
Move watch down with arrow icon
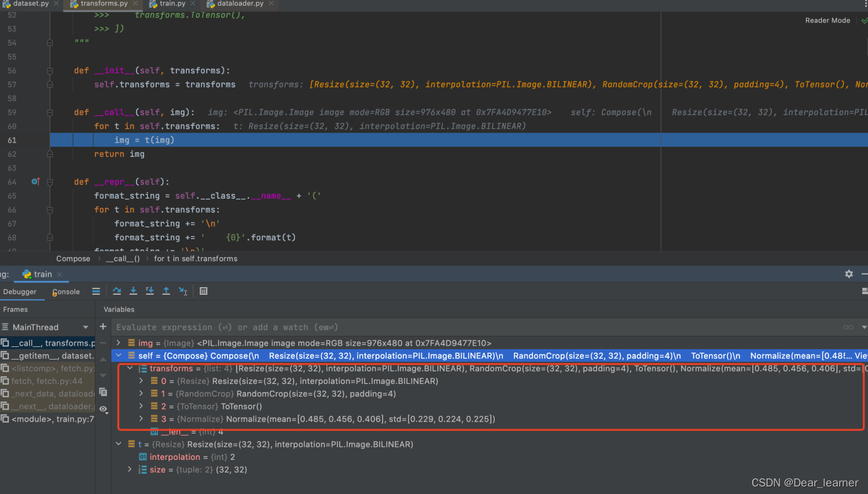click(x=103, y=375)
